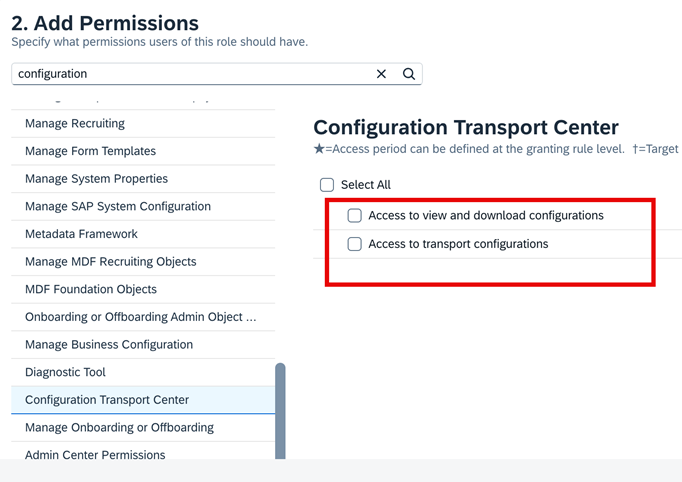
Task: Open Manage Onboarding or Offboarding
Action: tap(143, 427)
